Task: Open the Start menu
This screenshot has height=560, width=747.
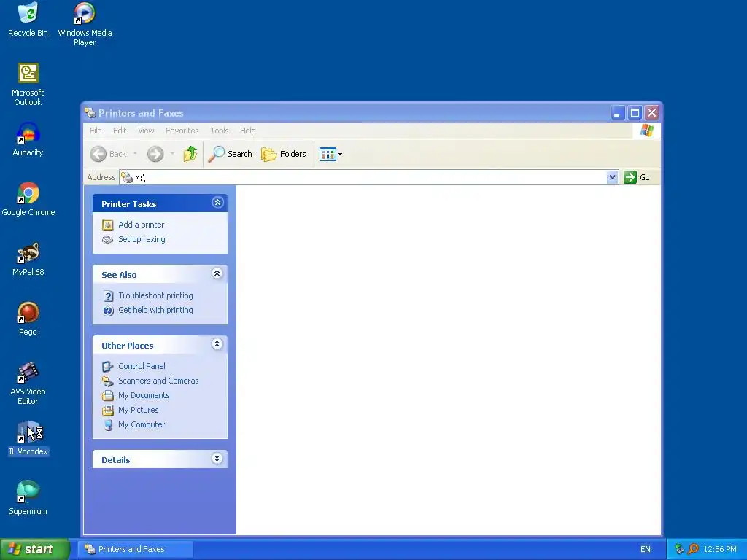Action: [x=34, y=549]
